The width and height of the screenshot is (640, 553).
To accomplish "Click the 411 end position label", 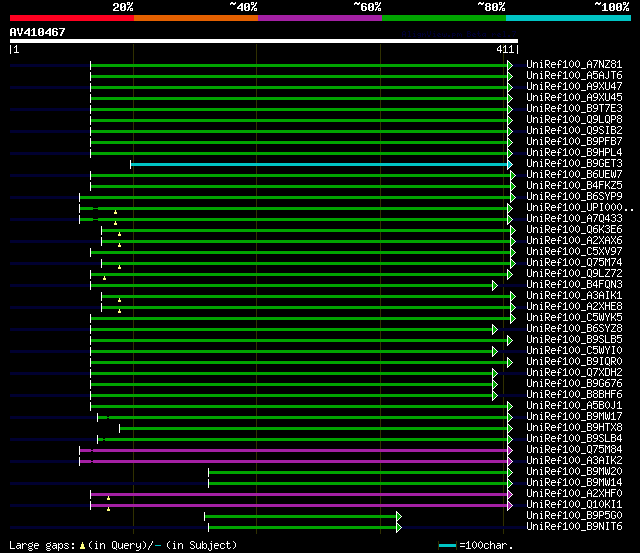I will pyautogui.click(x=505, y=49).
